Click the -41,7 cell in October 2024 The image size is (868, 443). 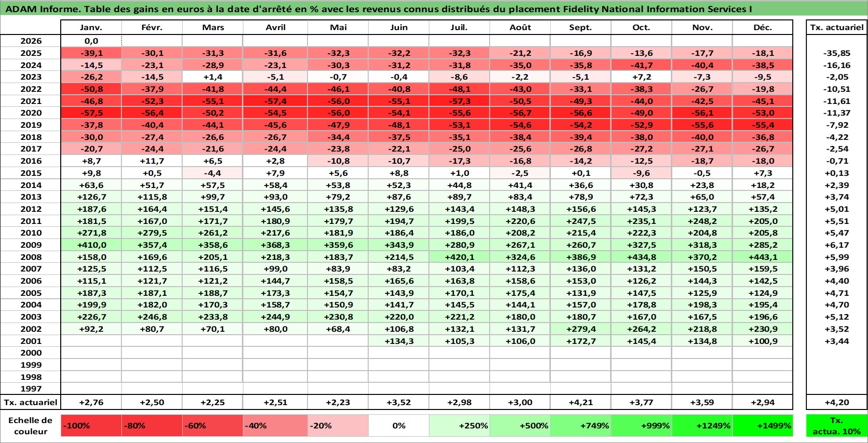[x=641, y=65]
